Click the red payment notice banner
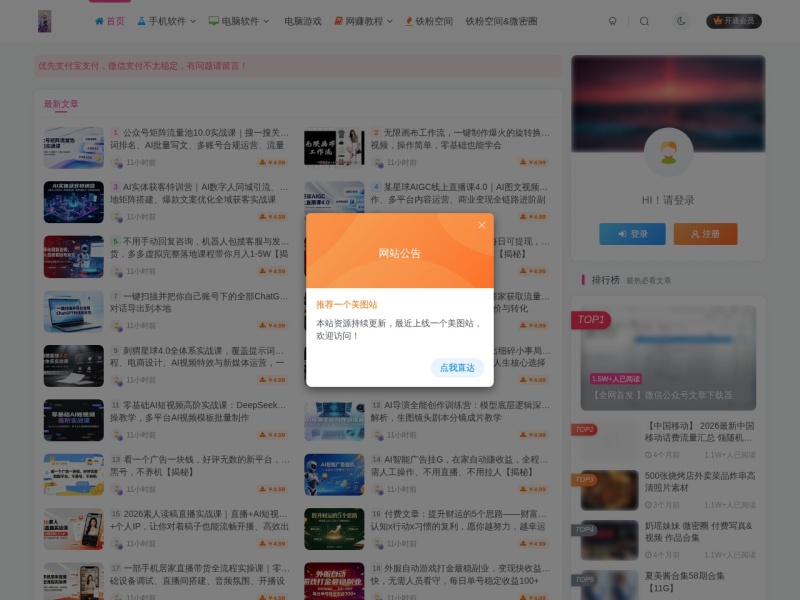Viewport: 800px width, 600px height. (x=298, y=66)
